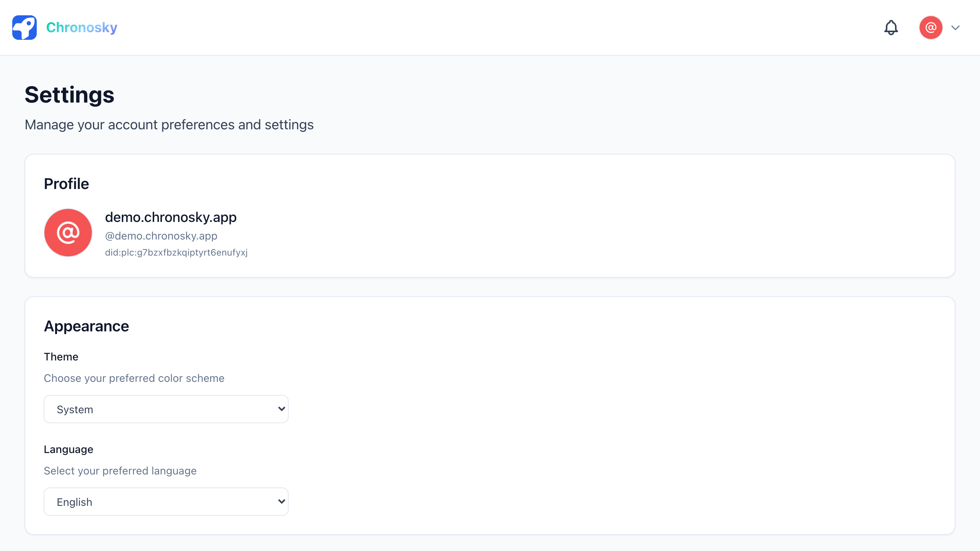Click the Theme dropdown arrow
This screenshot has height=551, width=980.
pyautogui.click(x=281, y=409)
